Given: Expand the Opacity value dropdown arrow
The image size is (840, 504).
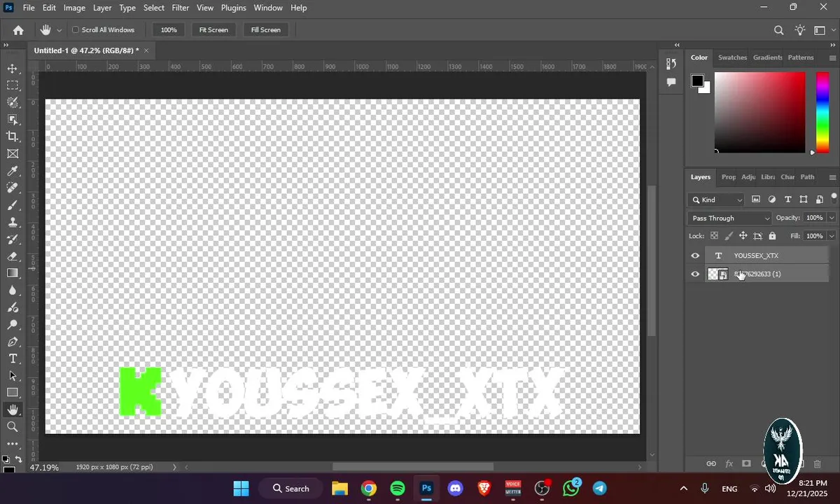Looking at the screenshot, I should point(832,218).
